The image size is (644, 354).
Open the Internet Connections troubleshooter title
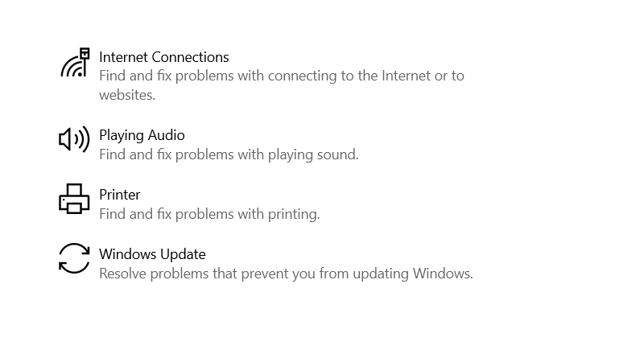click(164, 57)
